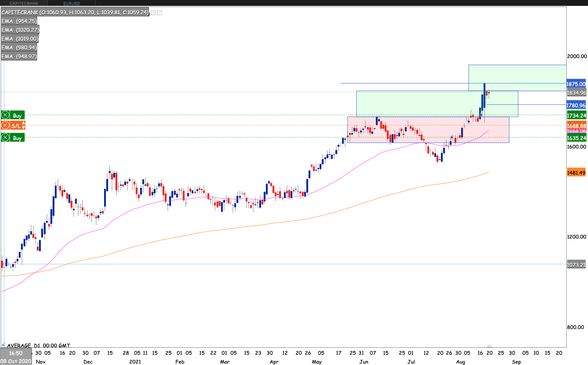Cancel the lower Buy order at 1635.24
The height and width of the screenshot is (365, 588).
(x=5, y=138)
